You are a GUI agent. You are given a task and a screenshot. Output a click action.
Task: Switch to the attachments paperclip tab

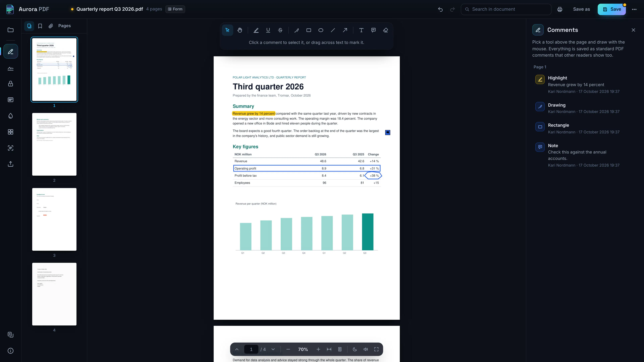click(51, 26)
